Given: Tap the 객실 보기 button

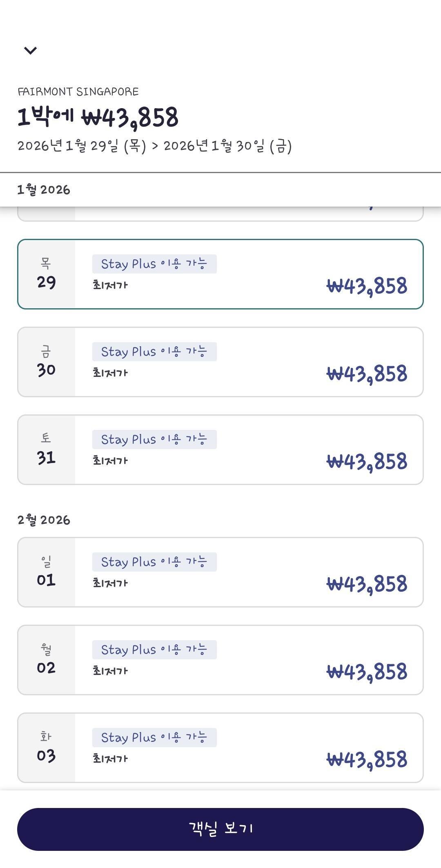Looking at the screenshot, I should 220,829.
